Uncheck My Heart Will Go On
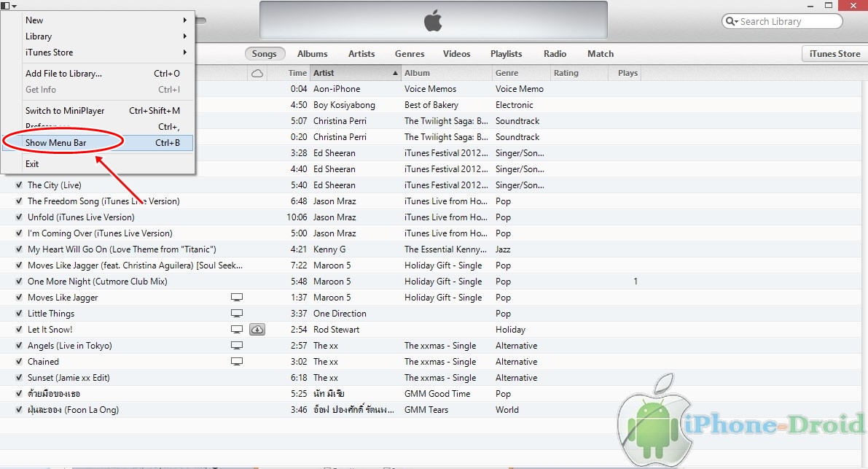 click(20, 249)
